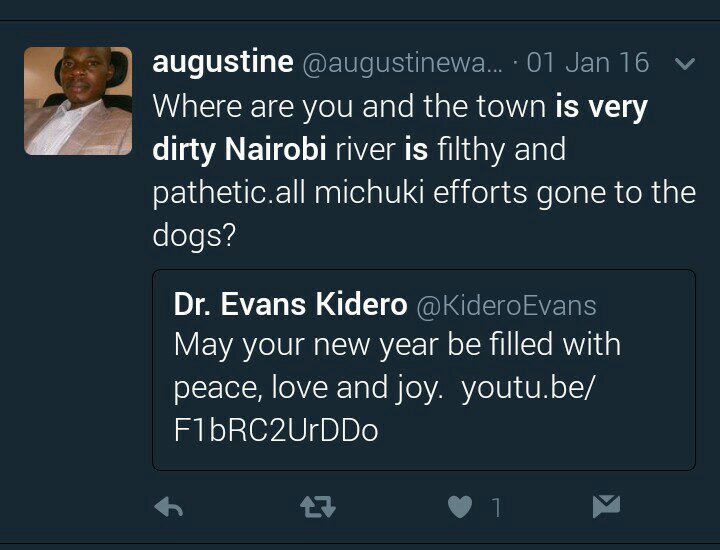
Task: Share tweet via the envelope message icon
Action: (606, 507)
